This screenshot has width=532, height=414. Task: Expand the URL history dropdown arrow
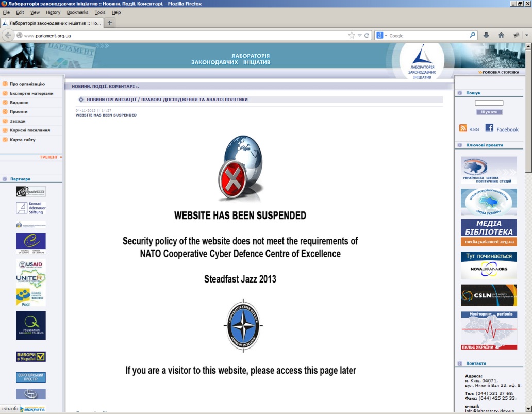(x=360, y=36)
